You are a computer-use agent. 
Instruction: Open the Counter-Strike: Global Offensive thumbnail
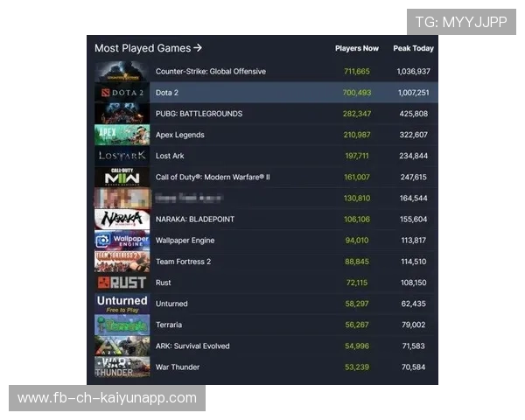coord(122,72)
